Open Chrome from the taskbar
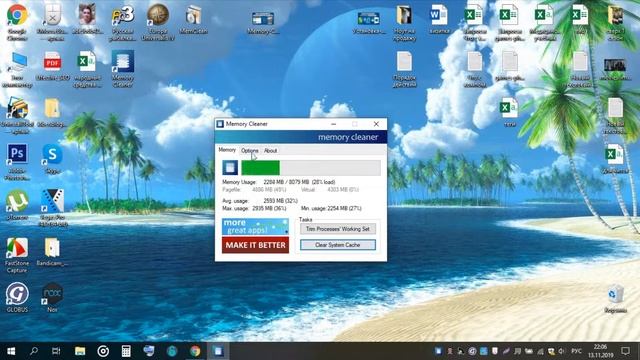Viewport: 640px width, 360px height. click(x=195, y=351)
